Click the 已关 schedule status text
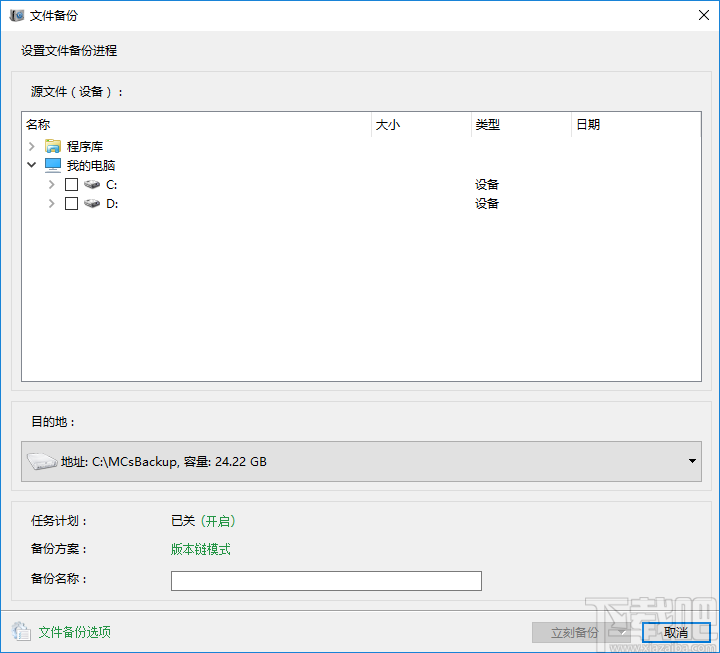The image size is (720, 653). tap(183, 521)
